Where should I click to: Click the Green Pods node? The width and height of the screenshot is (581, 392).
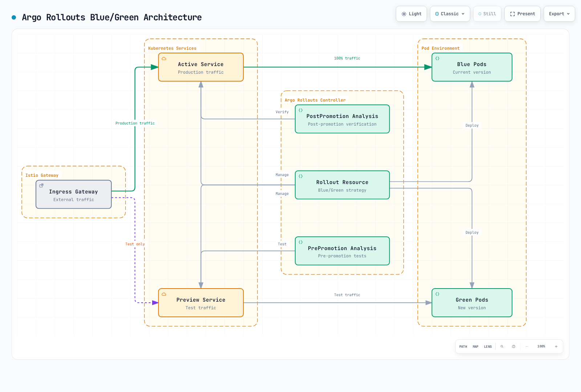point(472,303)
